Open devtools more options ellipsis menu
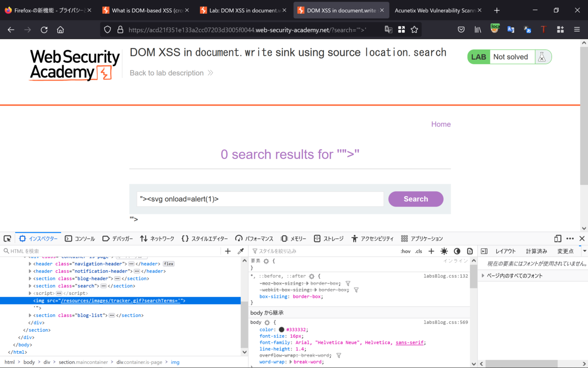The image size is (588, 368). coord(570,238)
